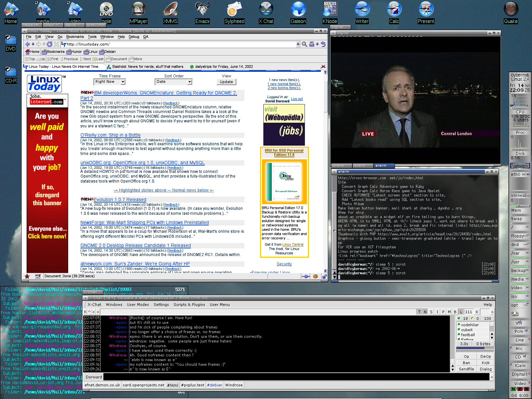Click the Search magnifier icon in Mozilla

(304, 44)
